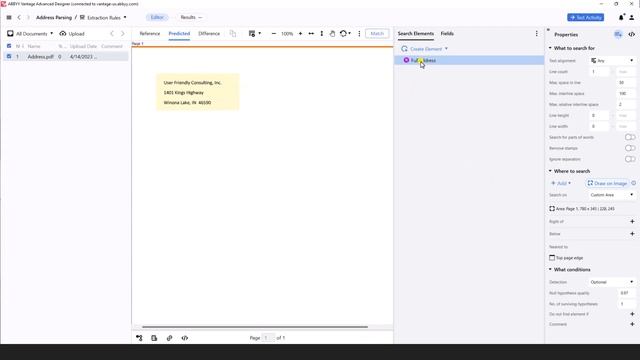This screenshot has height=360, width=640.
Task: Toggle Ignore separators switch
Action: click(x=630, y=159)
